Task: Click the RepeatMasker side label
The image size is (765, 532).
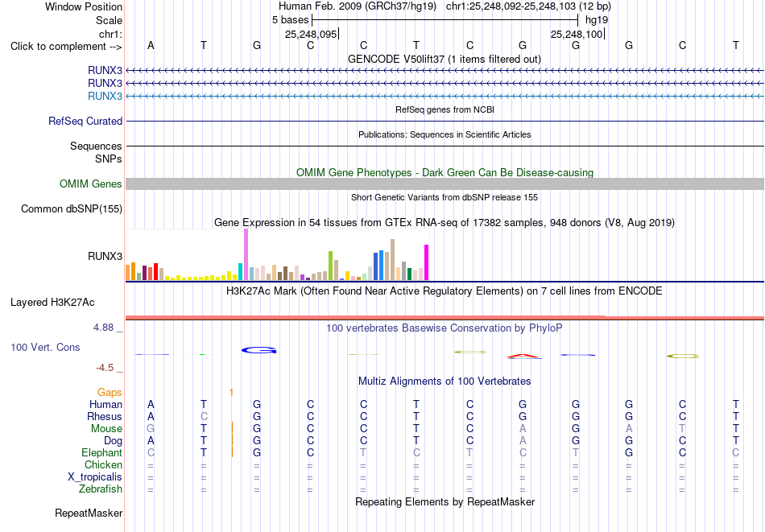Action: click(x=89, y=513)
